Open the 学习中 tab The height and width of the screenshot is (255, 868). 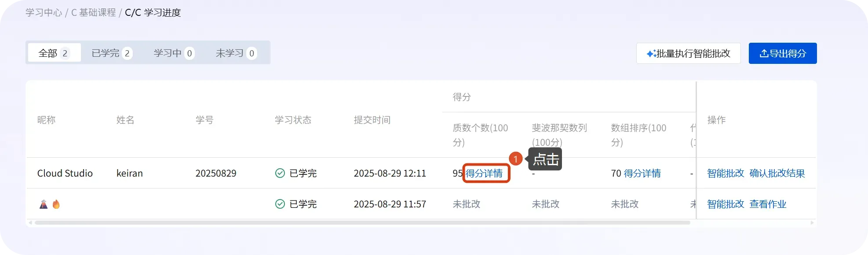click(x=174, y=53)
